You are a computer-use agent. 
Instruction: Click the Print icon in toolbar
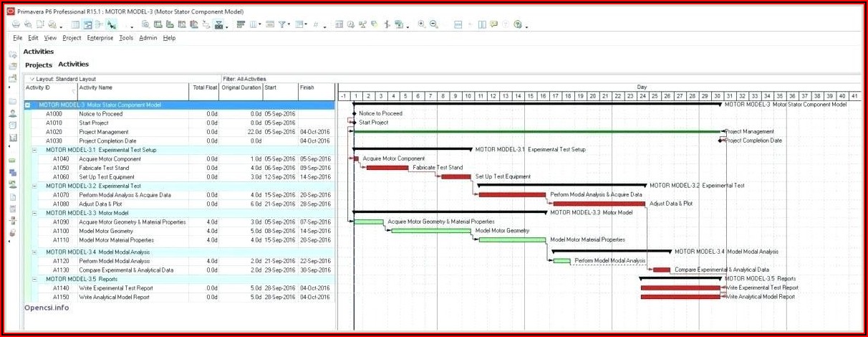(x=16, y=24)
